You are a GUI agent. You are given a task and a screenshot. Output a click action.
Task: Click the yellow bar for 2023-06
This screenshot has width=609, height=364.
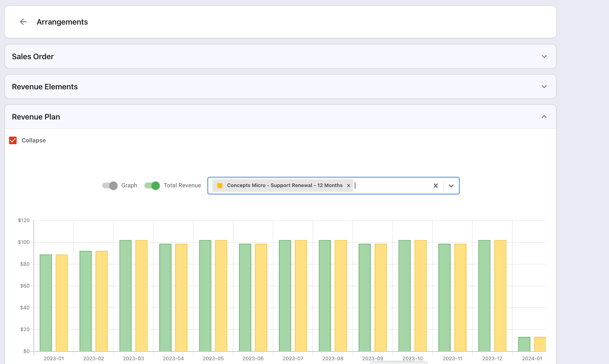click(261, 297)
